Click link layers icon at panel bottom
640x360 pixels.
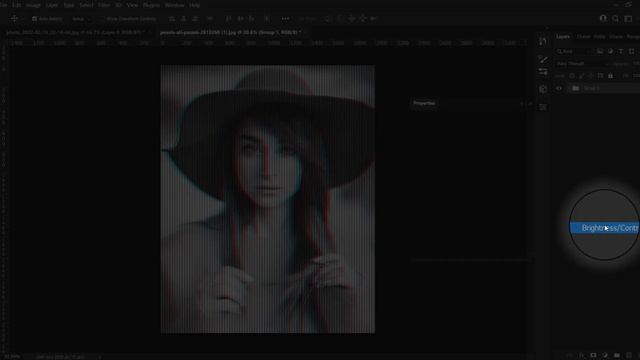point(569,356)
